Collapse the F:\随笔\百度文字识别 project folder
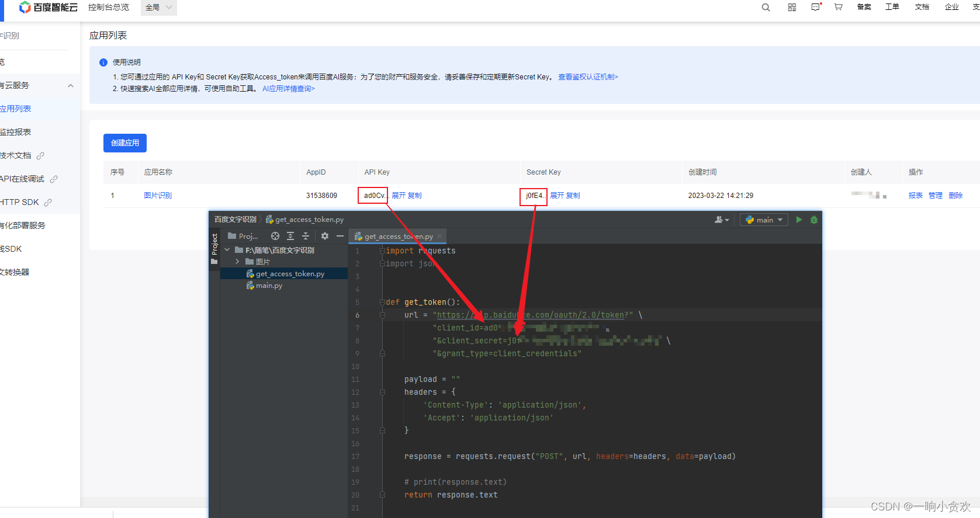 [x=227, y=250]
